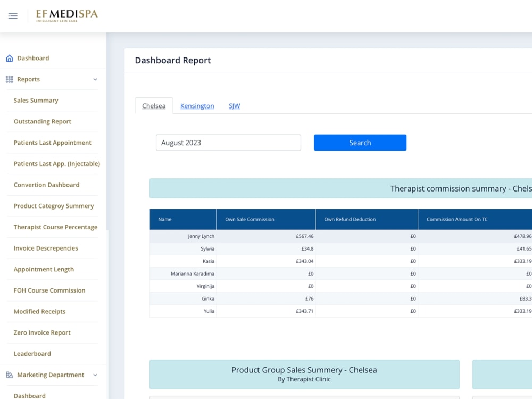Image resolution: width=532 pixels, height=399 pixels.
Task: Click the £76 commission value
Action: (x=310, y=298)
